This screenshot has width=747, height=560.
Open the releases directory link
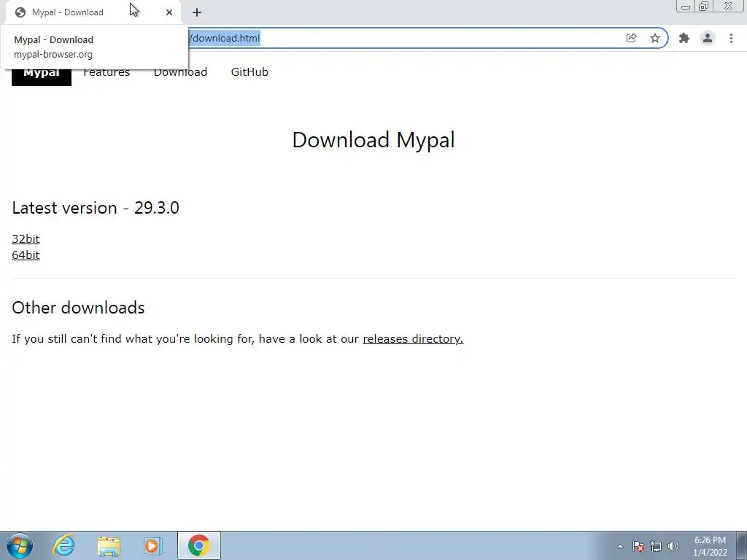pyautogui.click(x=413, y=338)
